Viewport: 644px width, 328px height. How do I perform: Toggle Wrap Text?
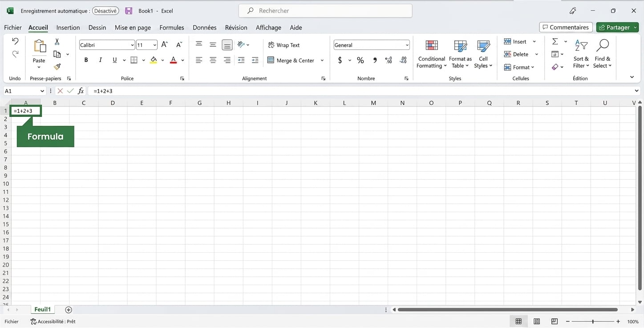point(284,45)
